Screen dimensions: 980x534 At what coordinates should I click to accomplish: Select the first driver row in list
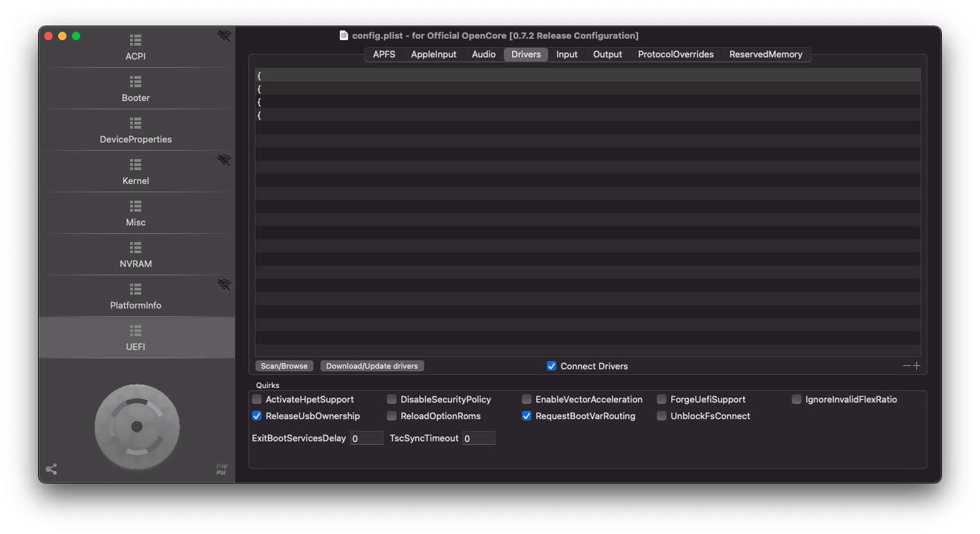[587, 75]
